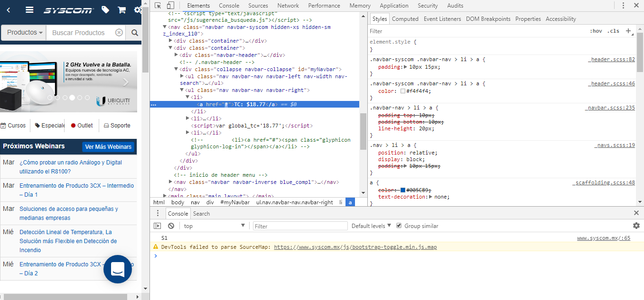Select the body breadcrumb item

(x=178, y=202)
